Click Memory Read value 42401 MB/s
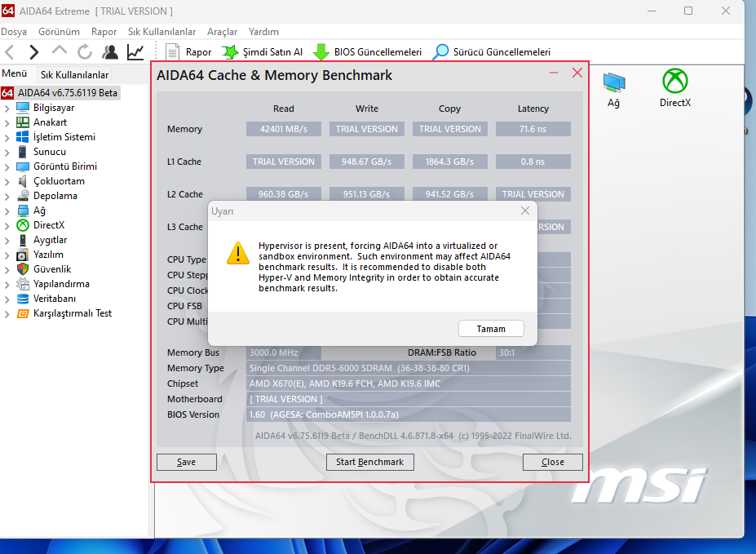Screen dimensions: 756x554 tap(284, 129)
